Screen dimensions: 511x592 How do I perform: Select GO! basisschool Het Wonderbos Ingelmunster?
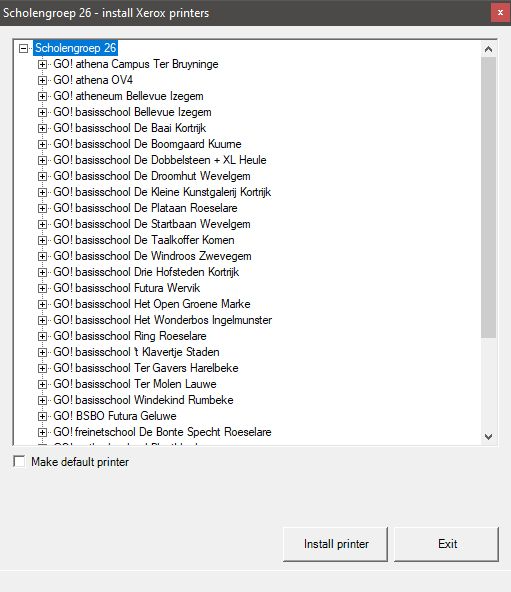[163, 320]
